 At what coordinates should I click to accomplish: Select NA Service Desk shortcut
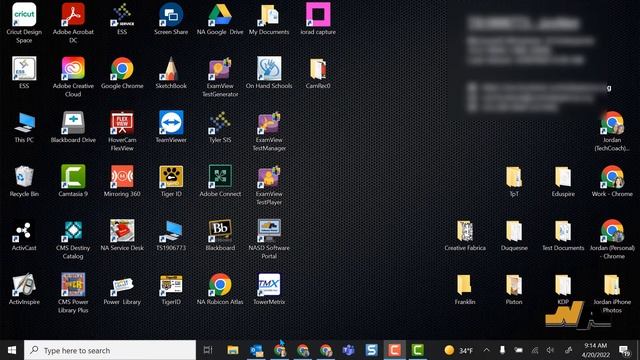coord(122,235)
